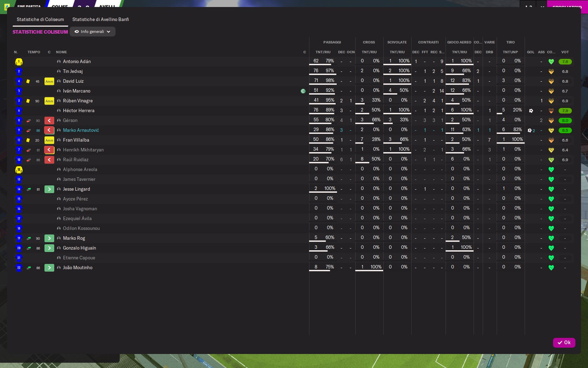
Task: Click the green sub-on arrow for Marko Rog
Action: click(x=49, y=238)
